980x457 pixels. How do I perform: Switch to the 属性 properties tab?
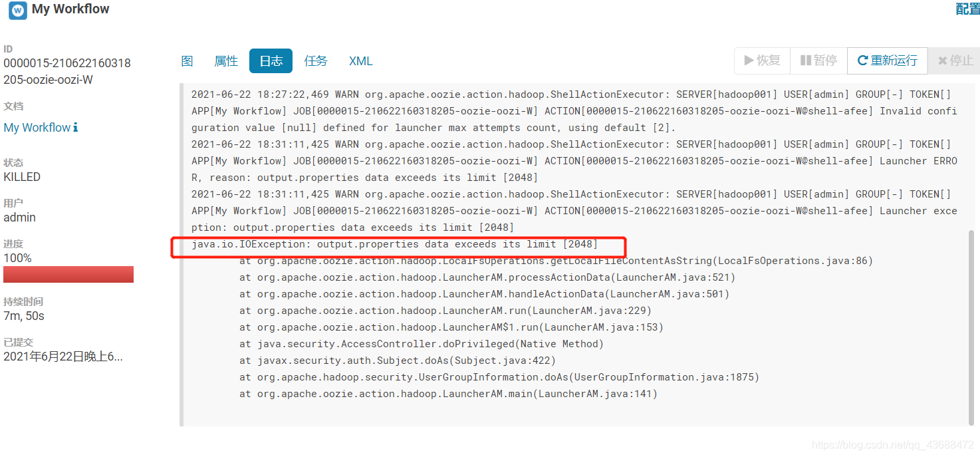pyautogui.click(x=226, y=61)
